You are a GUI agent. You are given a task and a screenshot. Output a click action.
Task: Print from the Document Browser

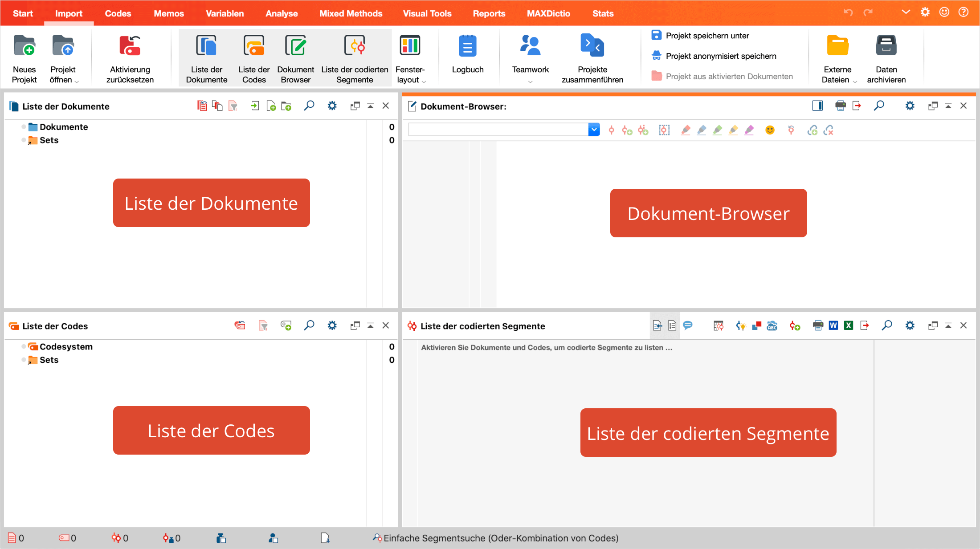pos(840,106)
